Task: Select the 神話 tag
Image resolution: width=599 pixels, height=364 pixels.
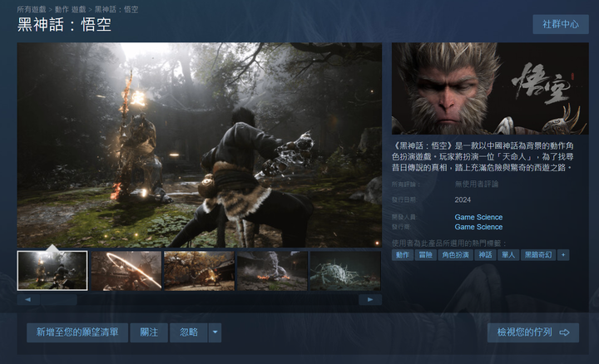Action: pos(486,255)
